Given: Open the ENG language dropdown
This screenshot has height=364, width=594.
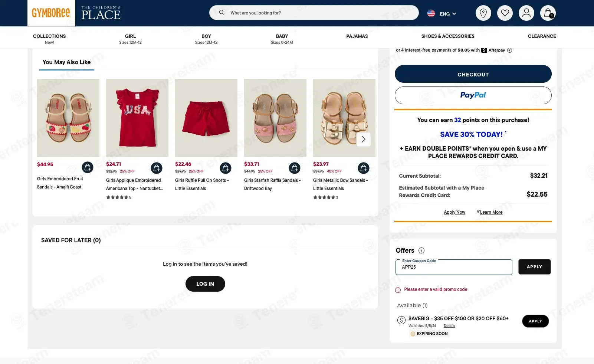Looking at the screenshot, I should pos(447,14).
